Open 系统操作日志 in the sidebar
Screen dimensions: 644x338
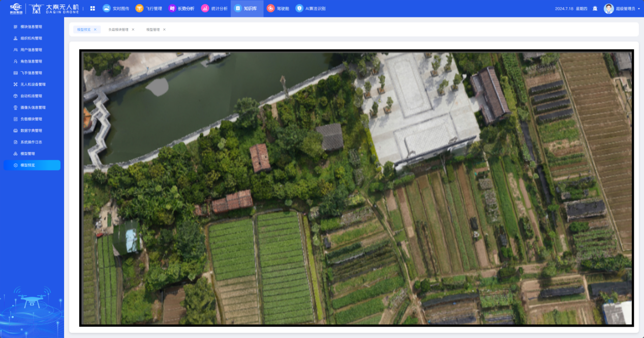(x=31, y=142)
